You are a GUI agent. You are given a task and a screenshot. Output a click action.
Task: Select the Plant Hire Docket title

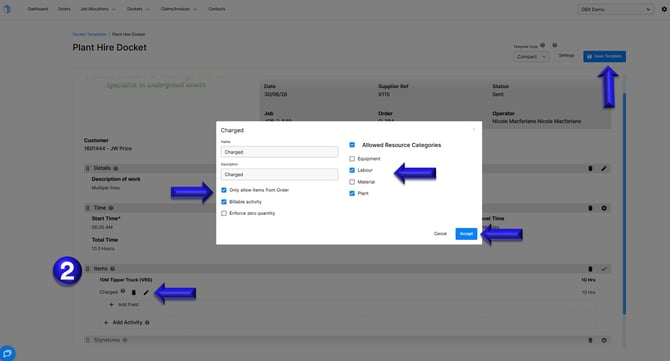point(109,47)
